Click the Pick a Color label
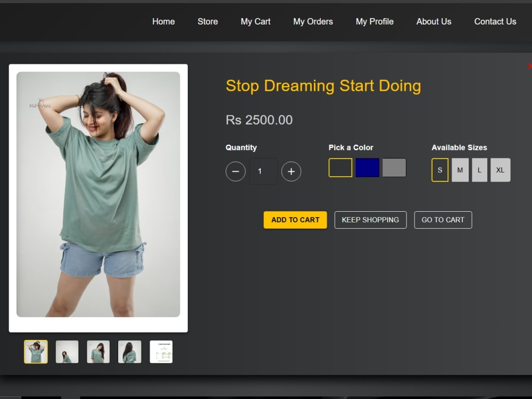 coord(351,147)
